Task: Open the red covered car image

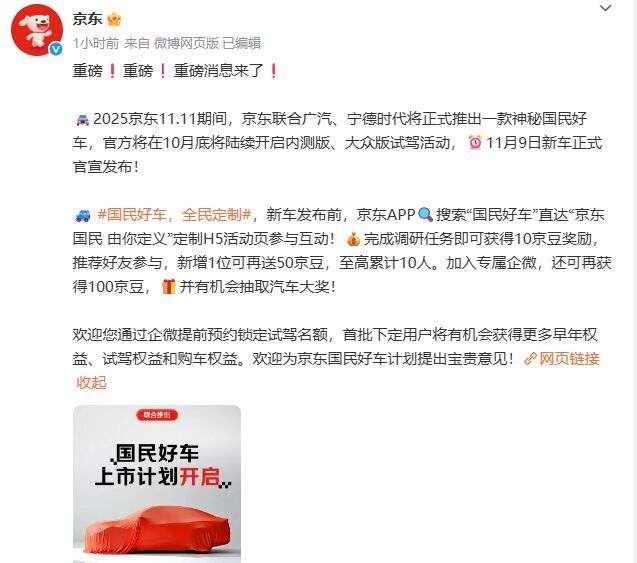Action: point(157,484)
